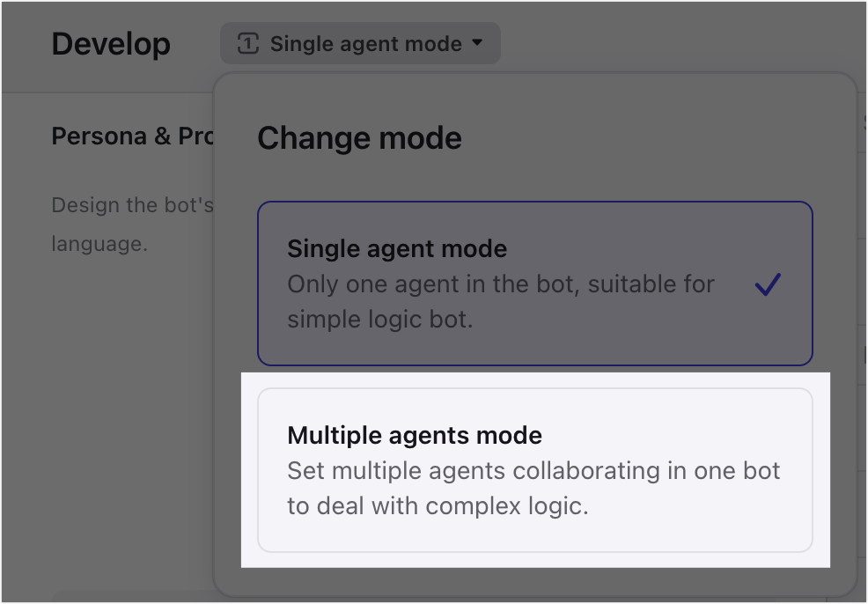
Task: Select the Multiple agents mode option
Action: [x=534, y=470]
